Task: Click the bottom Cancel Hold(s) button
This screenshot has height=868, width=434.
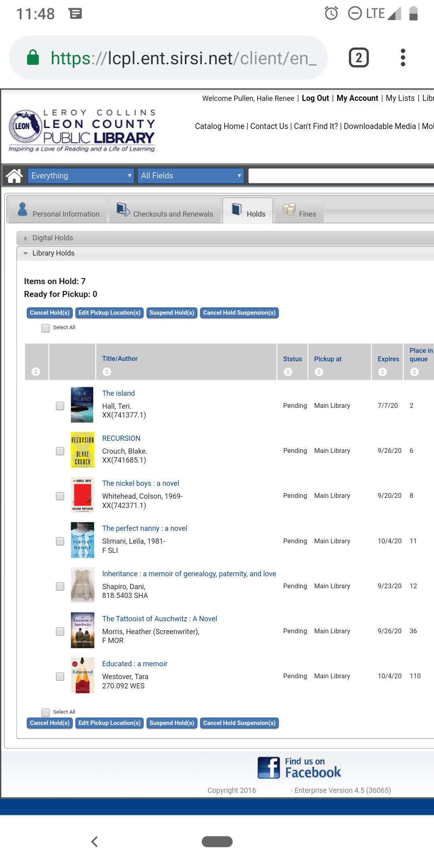Action: click(x=50, y=723)
